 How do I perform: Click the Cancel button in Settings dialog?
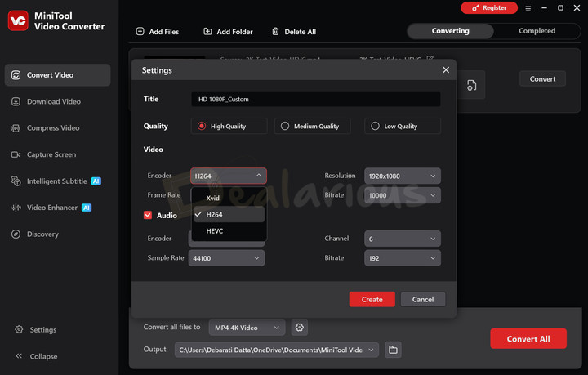[423, 299]
